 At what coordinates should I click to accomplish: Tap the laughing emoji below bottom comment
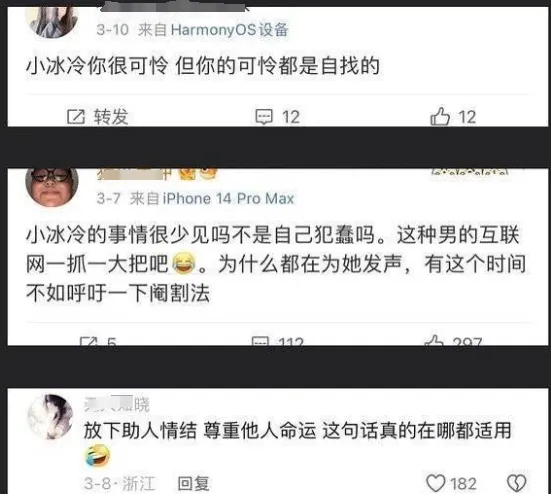click(x=97, y=455)
